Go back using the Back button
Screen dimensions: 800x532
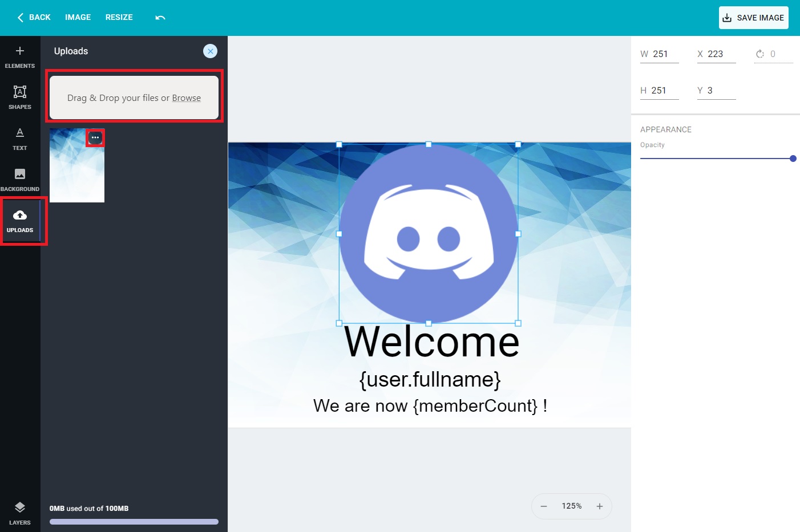[34, 18]
